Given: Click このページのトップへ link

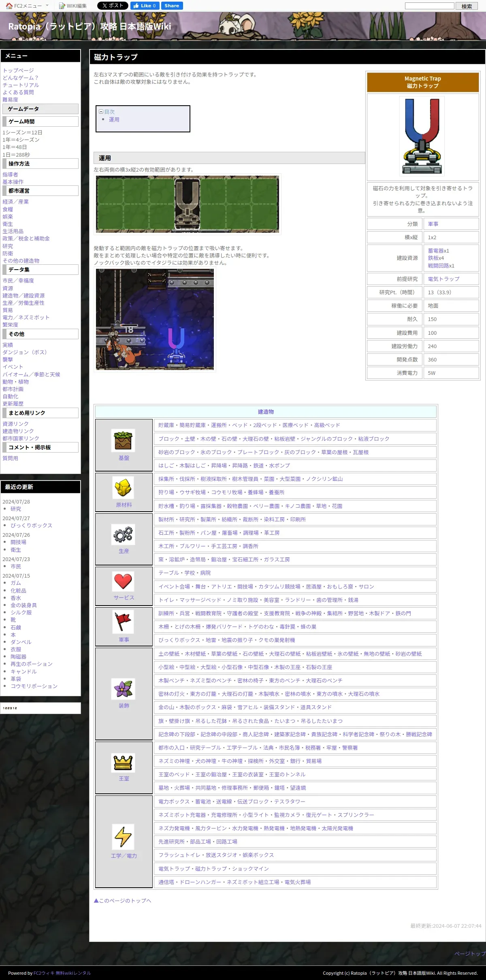Looking at the screenshot, I should (122, 901).
